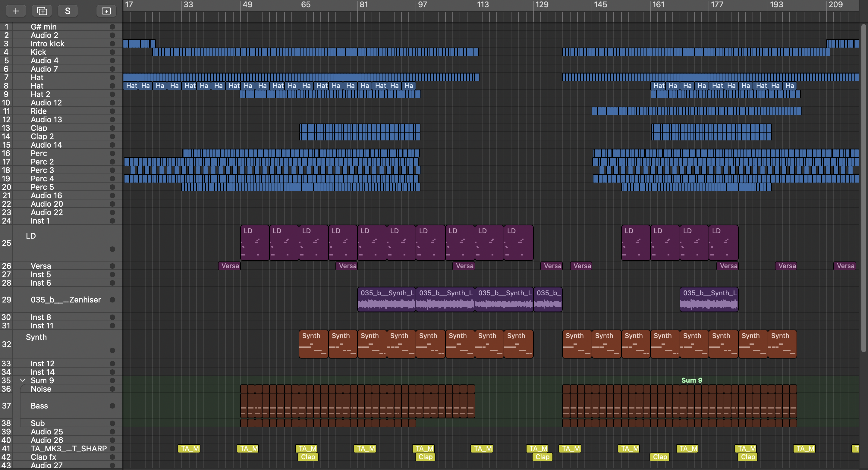
Task: Select the first Synth region at bar 65
Action: click(x=313, y=344)
